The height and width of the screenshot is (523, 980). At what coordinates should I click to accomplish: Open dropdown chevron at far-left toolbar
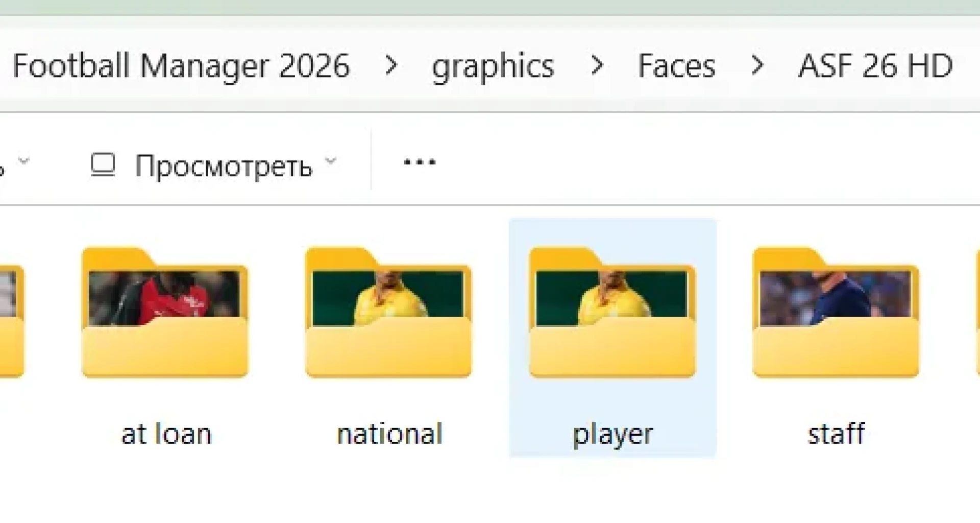point(23,161)
